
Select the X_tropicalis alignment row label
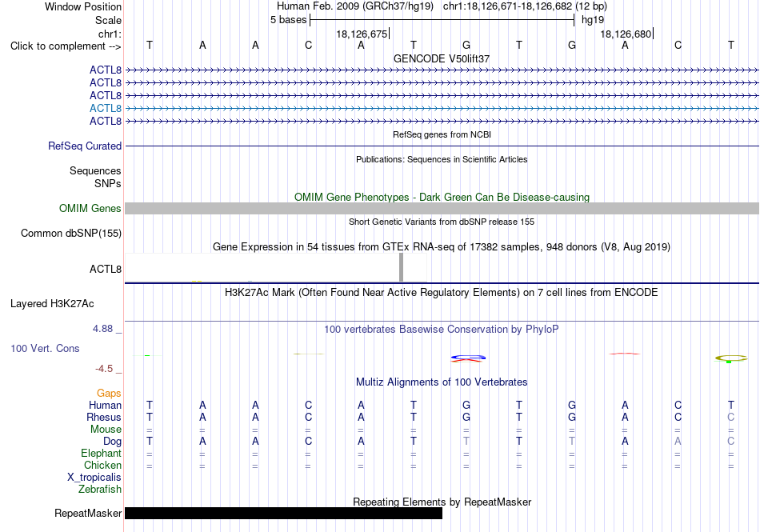(x=94, y=478)
